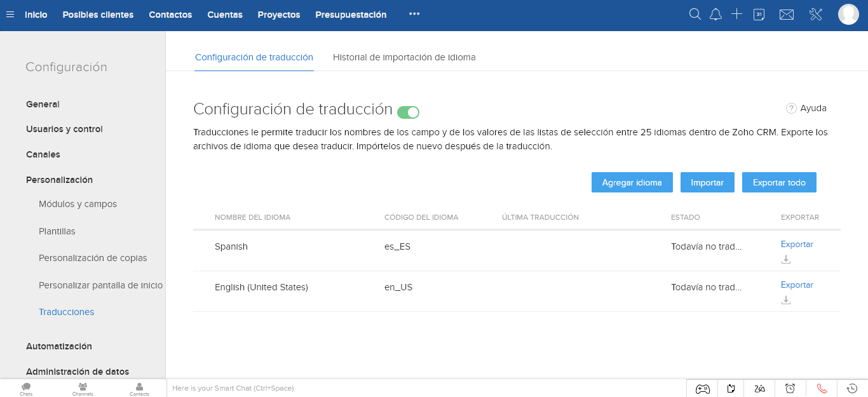Switch to Historial de importación de idioma tab

(x=403, y=57)
